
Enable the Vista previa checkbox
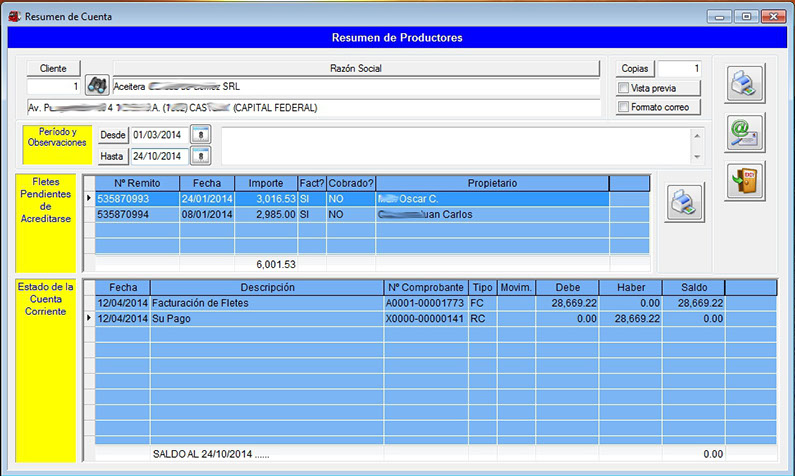coord(624,88)
